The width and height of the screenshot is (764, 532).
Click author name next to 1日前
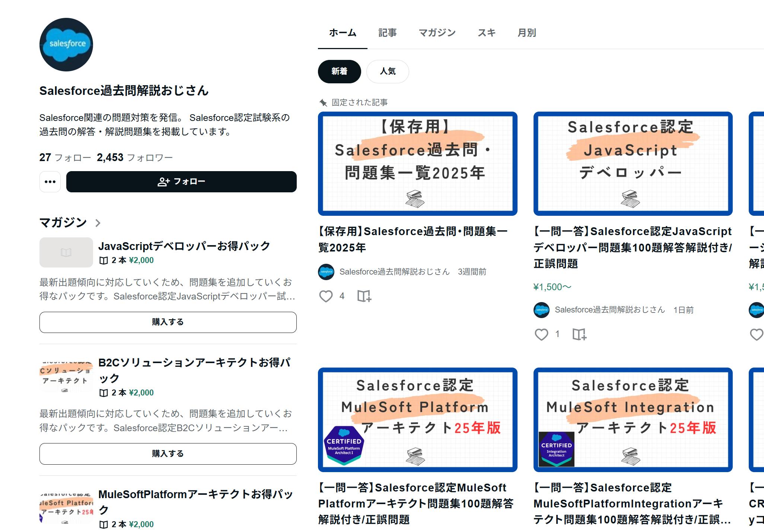(610, 310)
